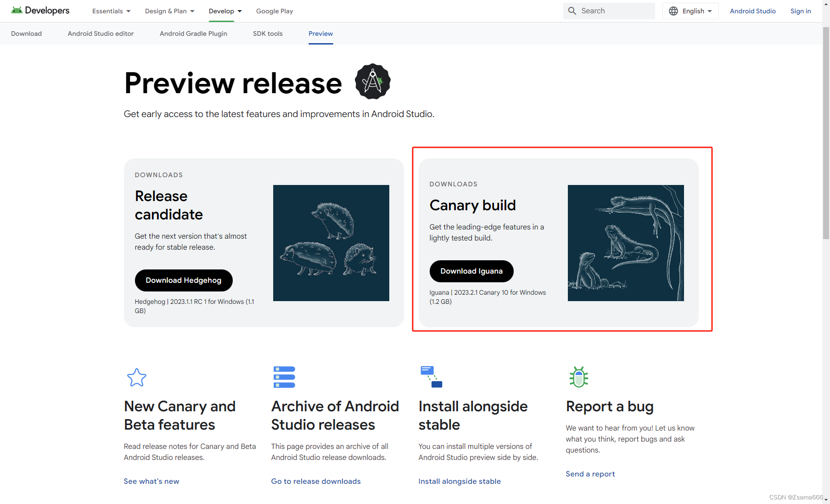
Task: Expand the Develop menu
Action: point(225,11)
